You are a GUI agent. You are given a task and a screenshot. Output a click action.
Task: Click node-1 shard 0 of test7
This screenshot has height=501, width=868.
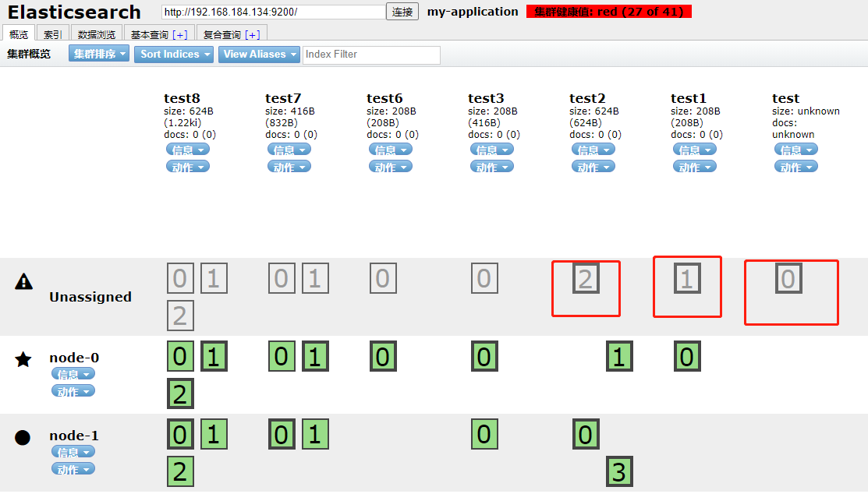282,434
